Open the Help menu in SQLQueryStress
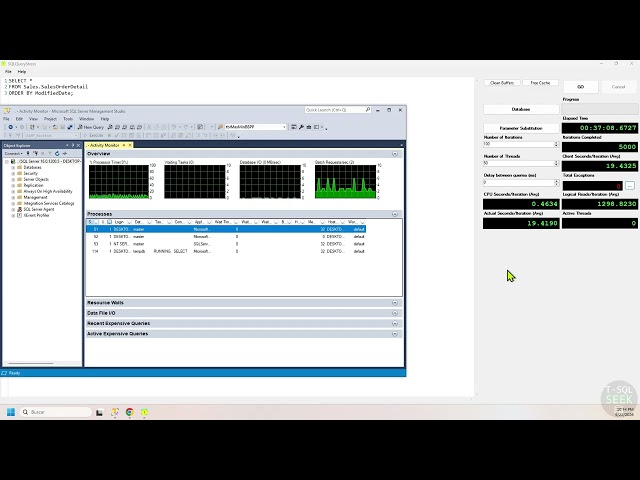 tap(22, 71)
